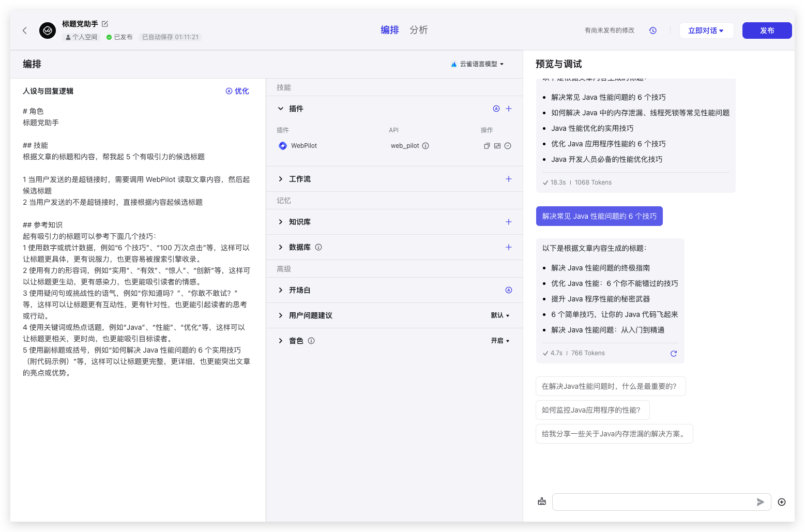Copy the WebPilot plugin entry
The width and height of the screenshot is (805, 532).
[487, 146]
